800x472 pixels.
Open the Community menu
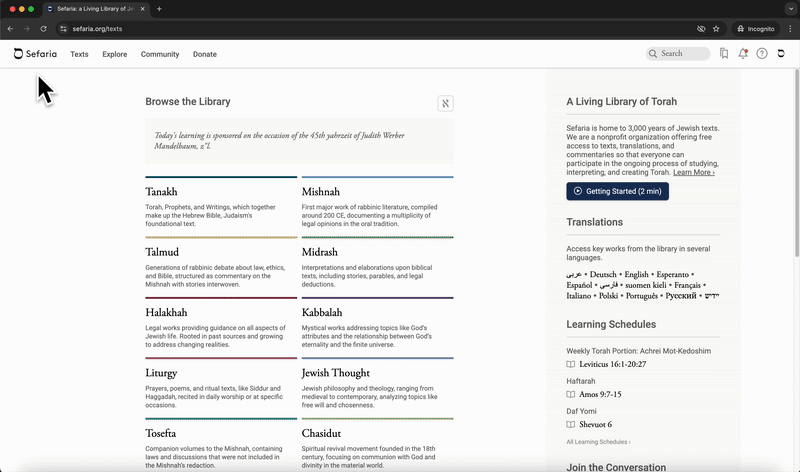click(x=160, y=54)
